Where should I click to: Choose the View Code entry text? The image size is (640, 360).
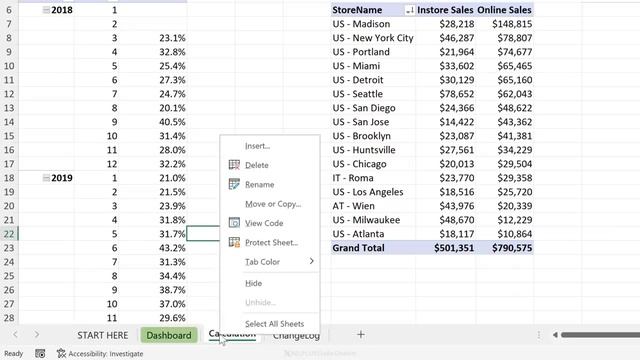click(x=264, y=223)
